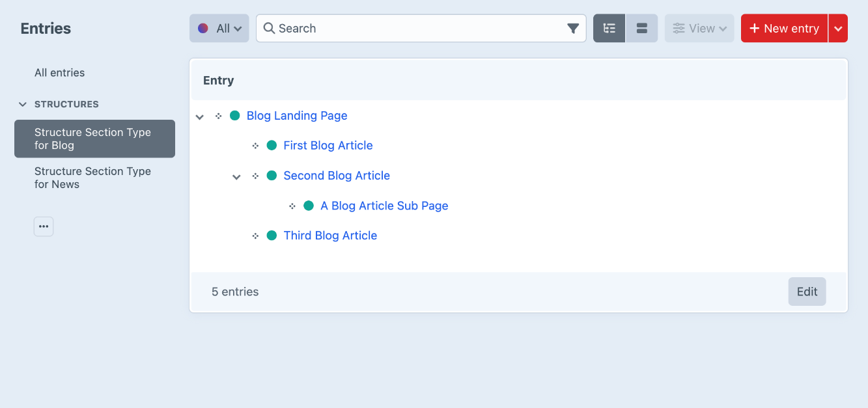Switch to table view icon
The image size is (868, 408).
pos(642,29)
